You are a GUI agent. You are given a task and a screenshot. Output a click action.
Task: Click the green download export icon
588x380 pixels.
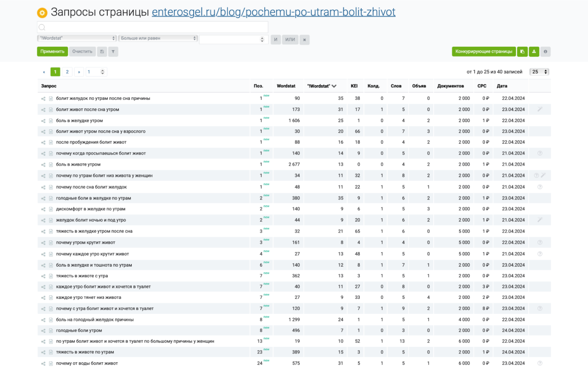534,52
